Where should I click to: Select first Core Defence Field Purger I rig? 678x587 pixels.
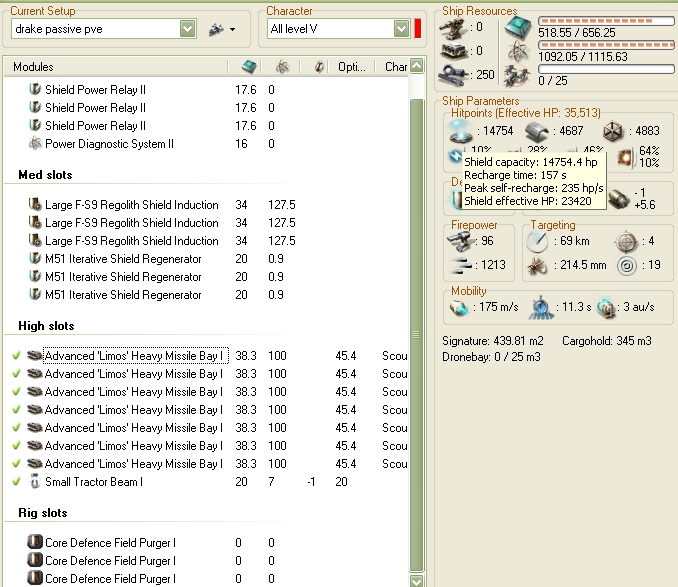click(110, 543)
